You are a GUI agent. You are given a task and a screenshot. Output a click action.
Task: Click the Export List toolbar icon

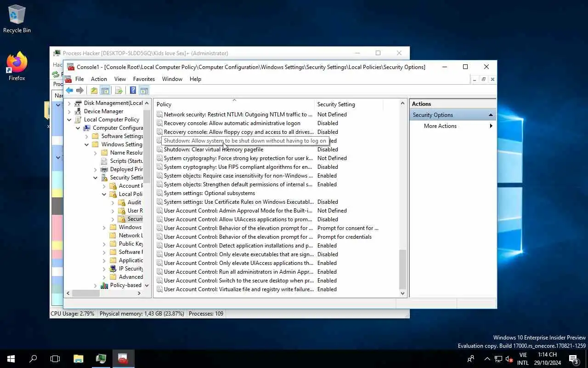coord(119,91)
